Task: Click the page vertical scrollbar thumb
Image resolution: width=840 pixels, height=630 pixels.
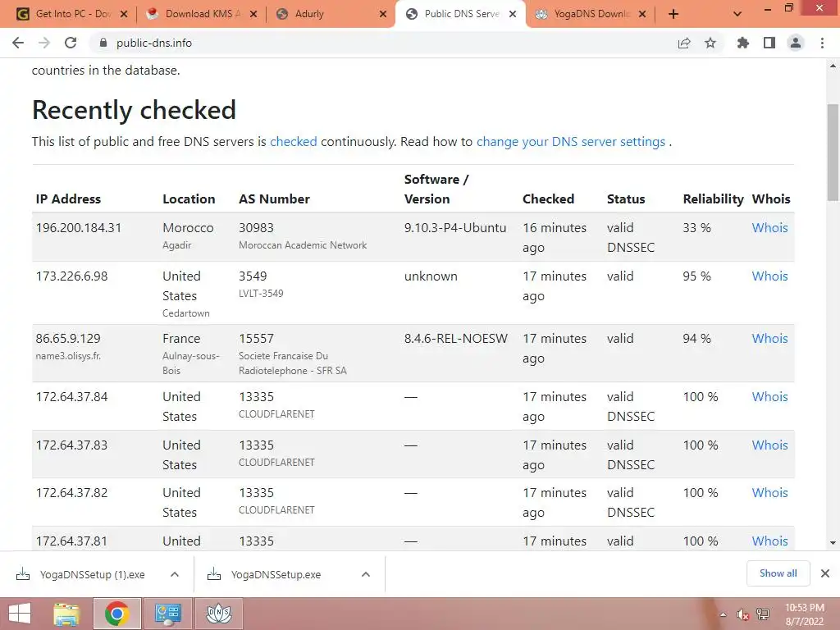Action: pyautogui.click(x=833, y=153)
